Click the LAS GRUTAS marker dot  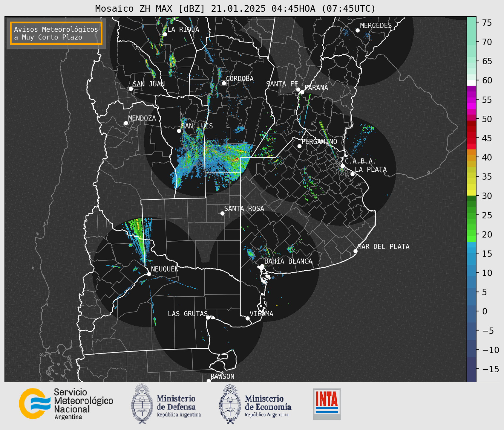[208, 317]
